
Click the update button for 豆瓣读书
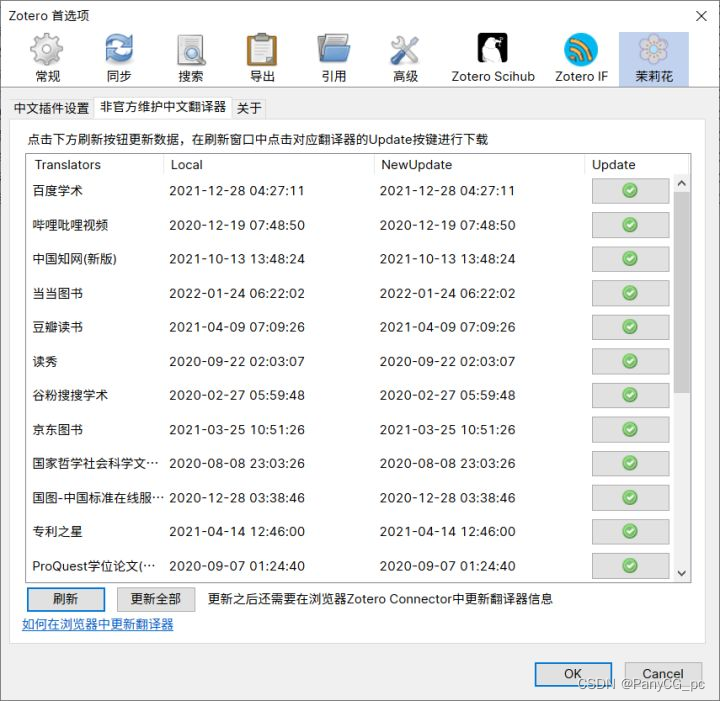click(630, 327)
